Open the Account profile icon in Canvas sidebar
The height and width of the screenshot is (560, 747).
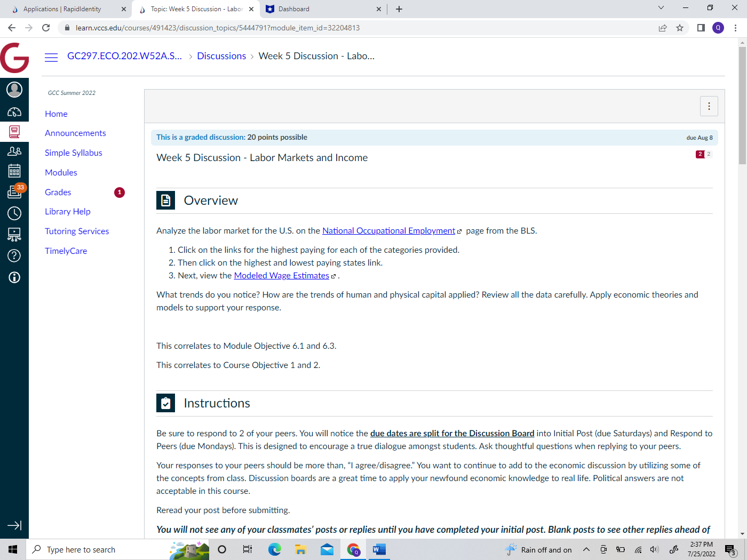(14, 90)
